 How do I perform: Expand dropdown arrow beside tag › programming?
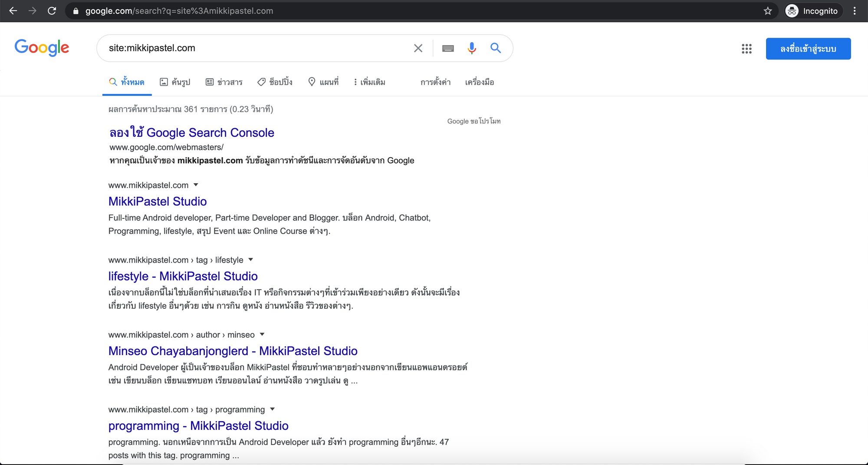coord(273,409)
